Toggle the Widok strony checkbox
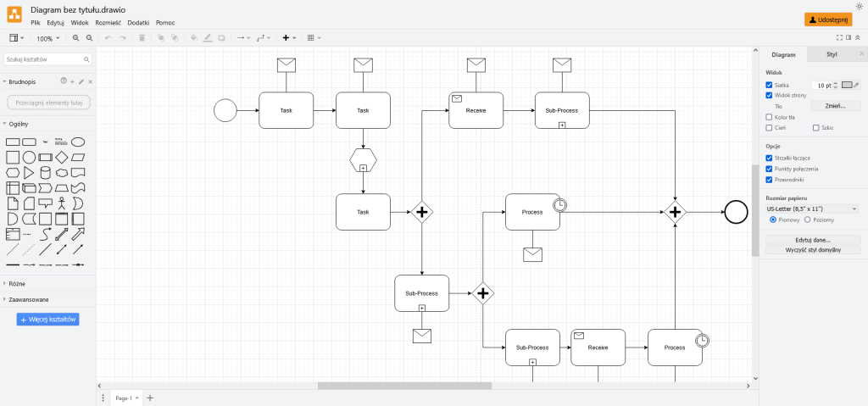This screenshot has width=868, height=406. tap(769, 95)
